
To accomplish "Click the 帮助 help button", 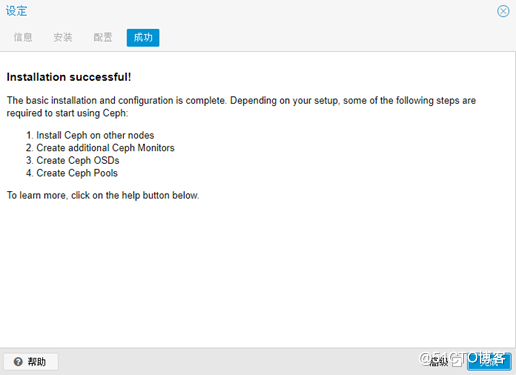I will (x=31, y=361).
